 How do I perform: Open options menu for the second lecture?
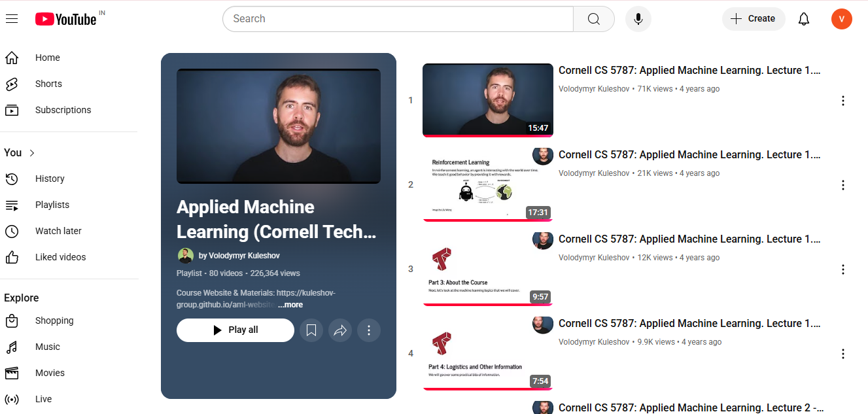coord(843,185)
